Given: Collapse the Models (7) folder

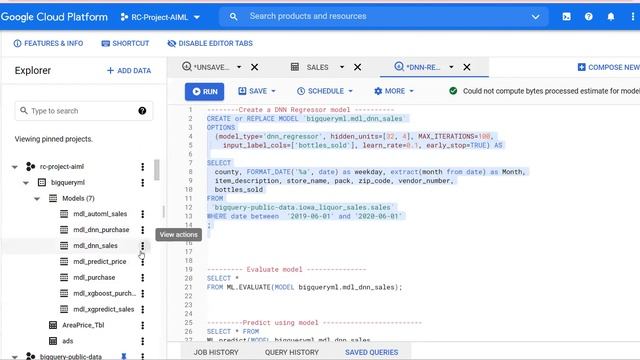Looking at the screenshot, I should [x=37, y=198].
